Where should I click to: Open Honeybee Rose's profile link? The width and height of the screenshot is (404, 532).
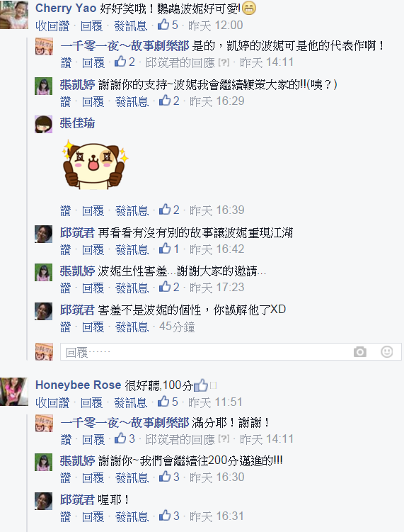[x=79, y=385]
